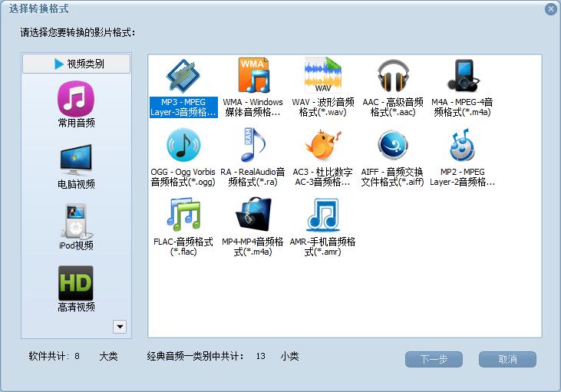Screen dimensions: 561x392
Task: Click the 取消 button
Action: pyautogui.click(x=507, y=359)
